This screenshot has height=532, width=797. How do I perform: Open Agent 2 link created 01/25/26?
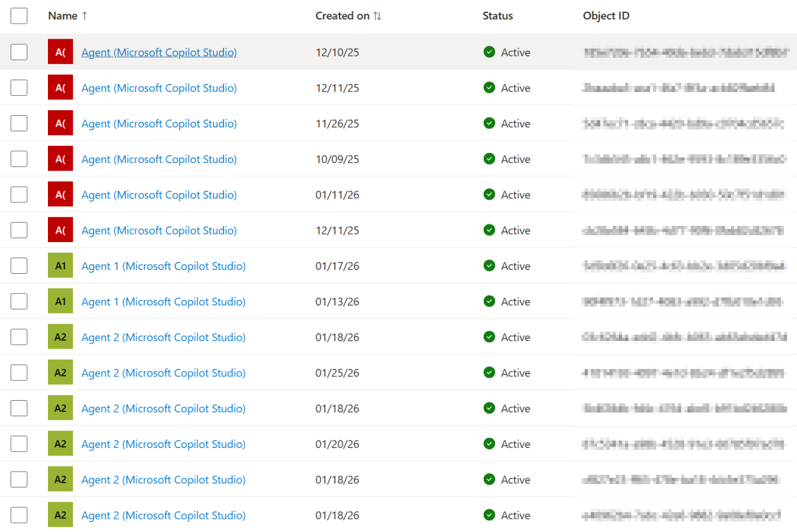pyautogui.click(x=163, y=373)
